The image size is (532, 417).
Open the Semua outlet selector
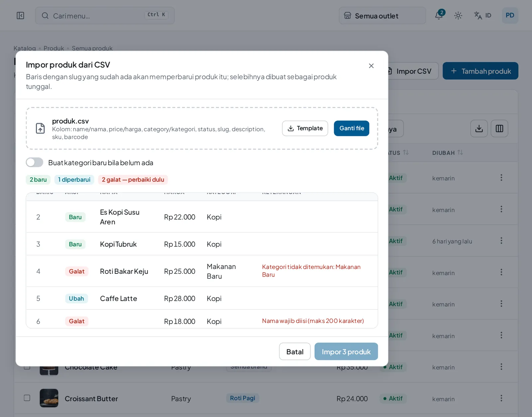[x=382, y=16]
